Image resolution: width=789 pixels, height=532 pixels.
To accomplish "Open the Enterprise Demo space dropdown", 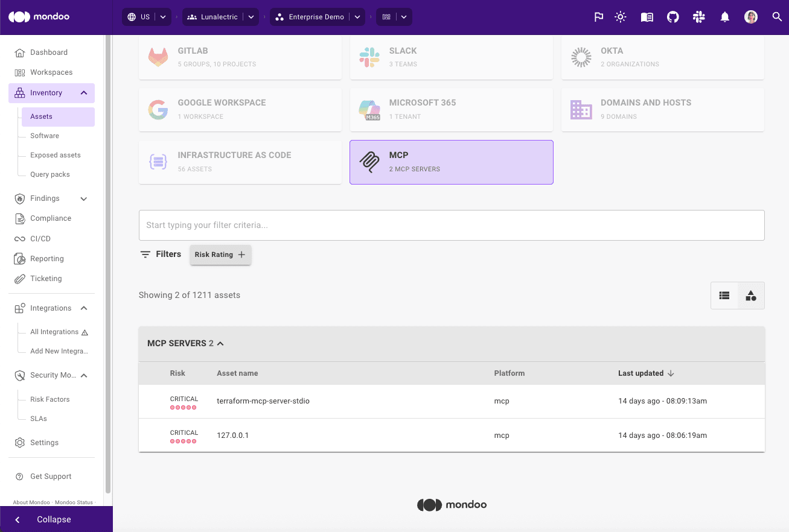I will pyautogui.click(x=357, y=17).
